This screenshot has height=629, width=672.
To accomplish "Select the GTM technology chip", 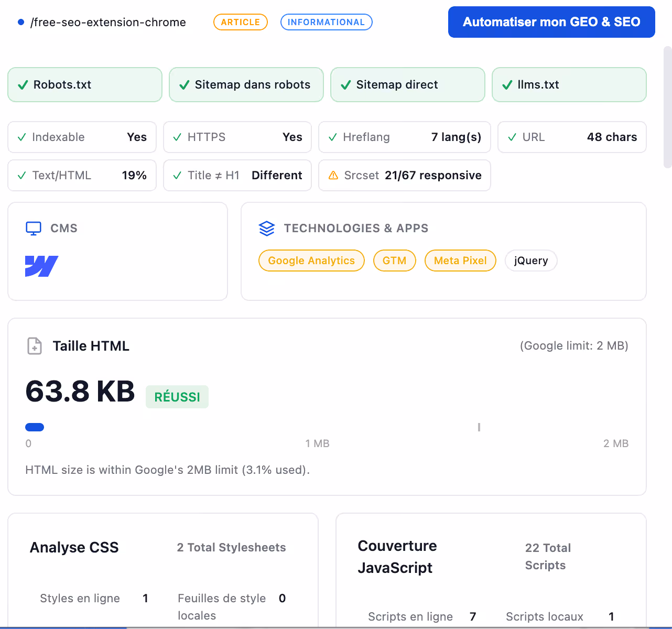I will (x=395, y=261).
